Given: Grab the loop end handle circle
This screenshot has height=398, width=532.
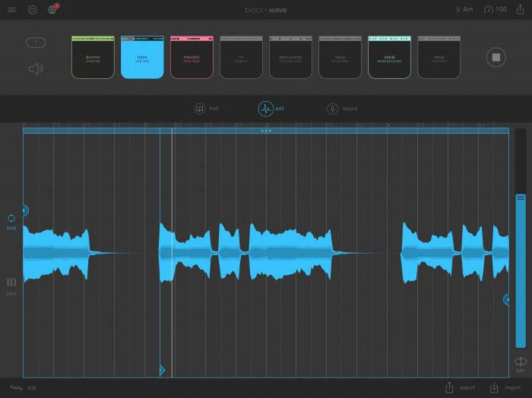Looking at the screenshot, I should pyautogui.click(x=506, y=300).
